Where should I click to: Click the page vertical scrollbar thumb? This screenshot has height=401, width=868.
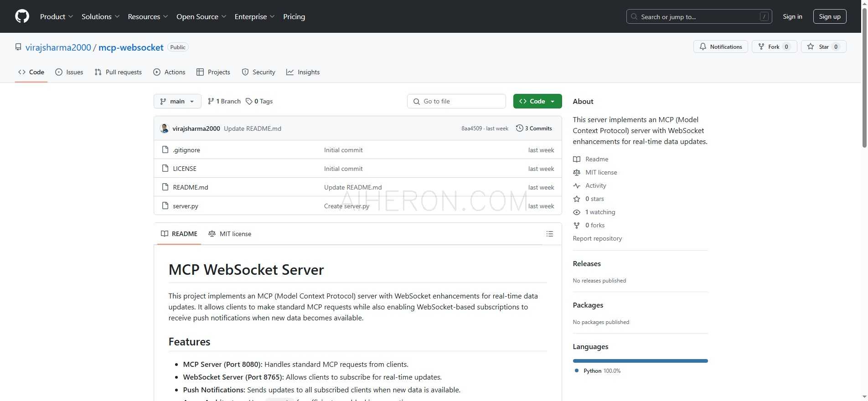pos(864,77)
